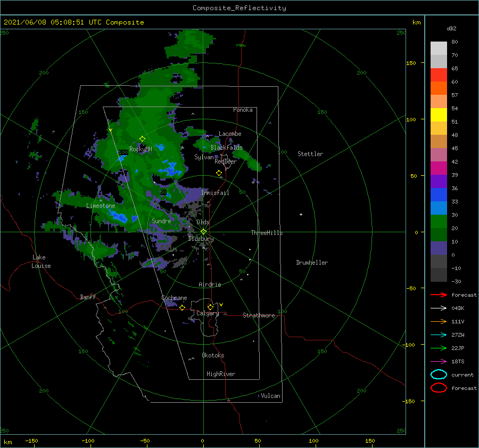Viewport: 479px width, 448px height.
Task: Click the cyan 27ZW arrow icon
Action: pos(439,335)
